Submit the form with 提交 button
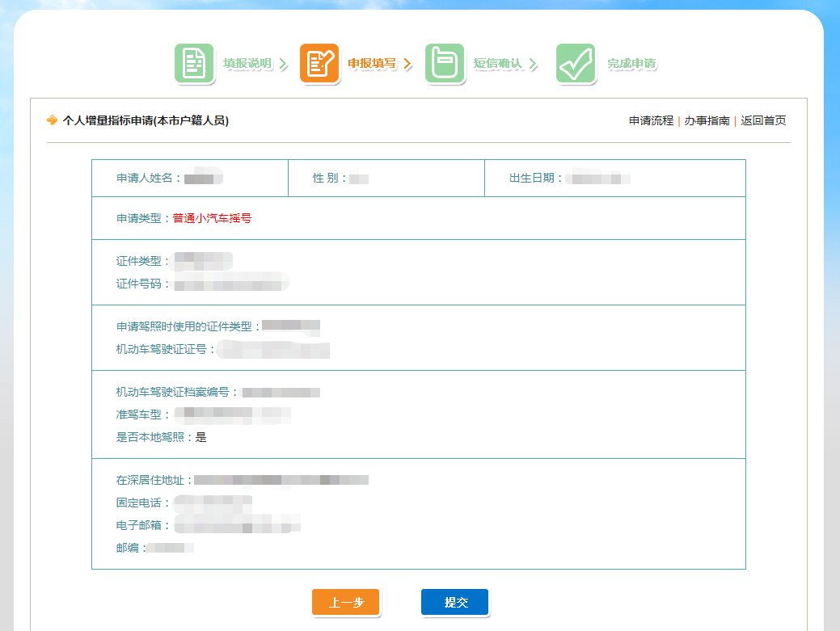This screenshot has height=631, width=840. coord(455,602)
